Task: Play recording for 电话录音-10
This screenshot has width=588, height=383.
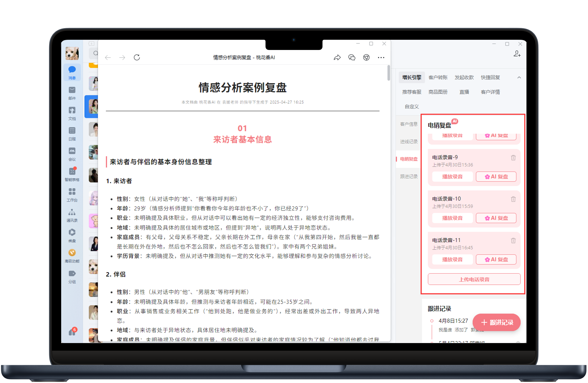Action: pyautogui.click(x=452, y=218)
